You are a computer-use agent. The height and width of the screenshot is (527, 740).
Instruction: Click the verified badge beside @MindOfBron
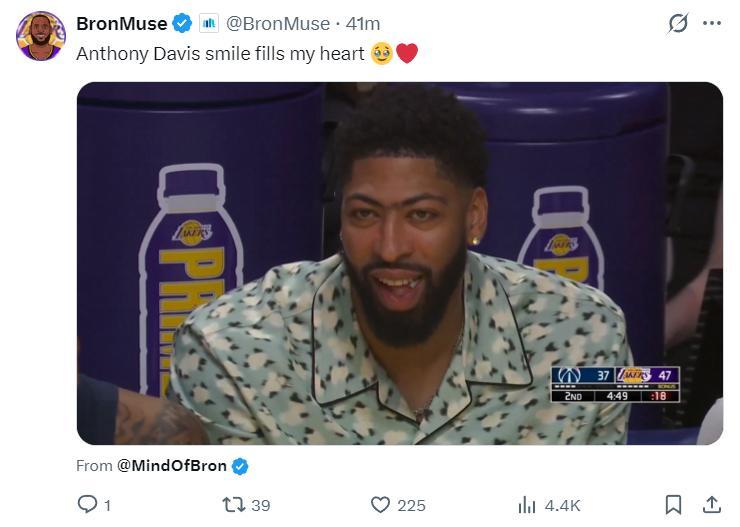tap(240, 466)
